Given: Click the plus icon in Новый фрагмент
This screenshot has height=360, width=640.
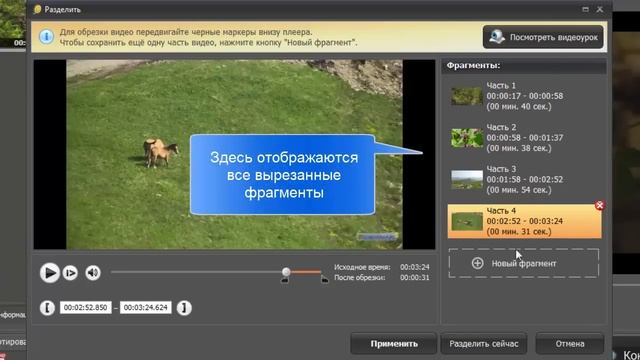Looking at the screenshot, I should coord(477,263).
